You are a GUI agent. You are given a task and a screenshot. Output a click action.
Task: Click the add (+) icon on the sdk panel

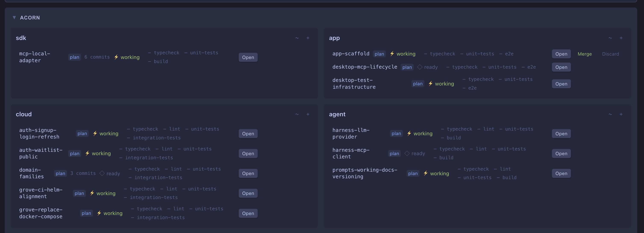308,38
